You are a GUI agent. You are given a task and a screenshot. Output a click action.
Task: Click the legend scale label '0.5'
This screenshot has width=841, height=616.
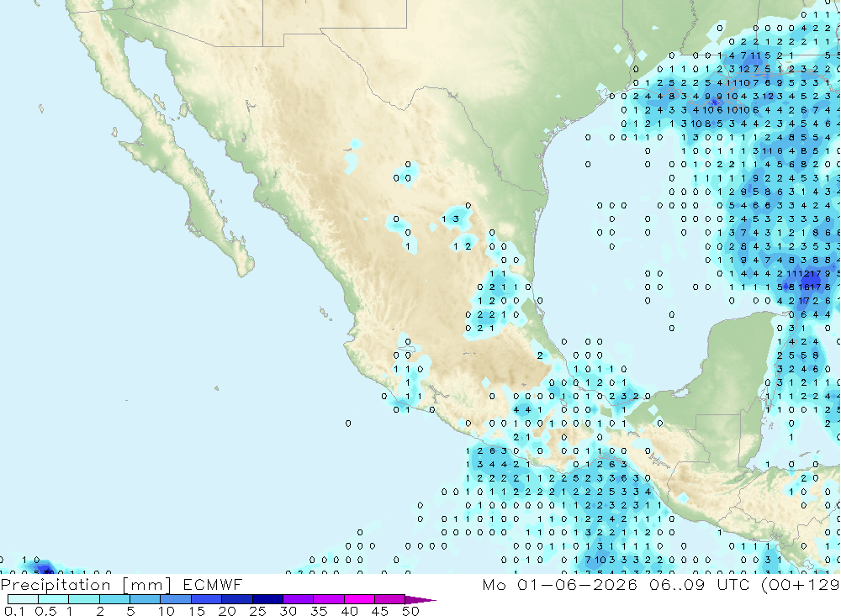click(x=45, y=611)
